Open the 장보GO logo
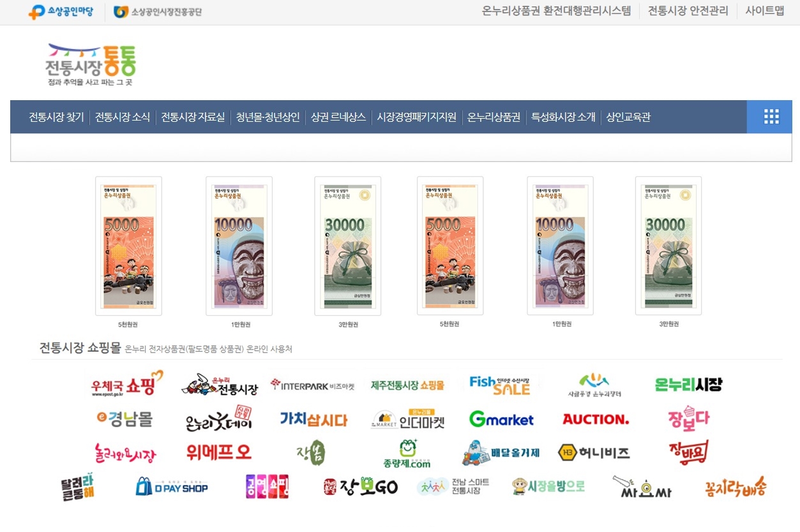Image resolution: width=800 pixels, height=532 pixels. tap(361, 487)
